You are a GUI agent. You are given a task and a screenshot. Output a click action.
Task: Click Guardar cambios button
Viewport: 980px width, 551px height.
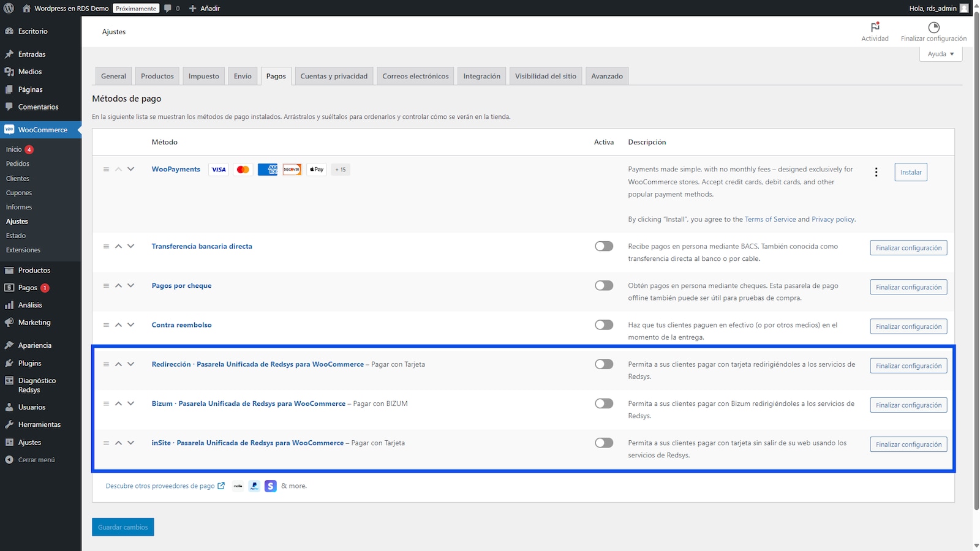(123, 527)
